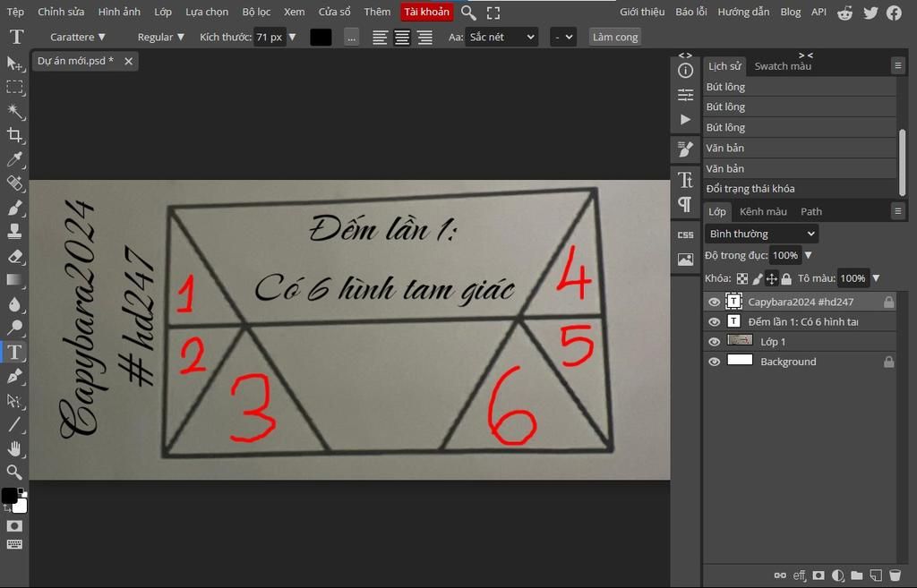Select the Eyedropper tool
917x588 pixels.
(14, 159)
